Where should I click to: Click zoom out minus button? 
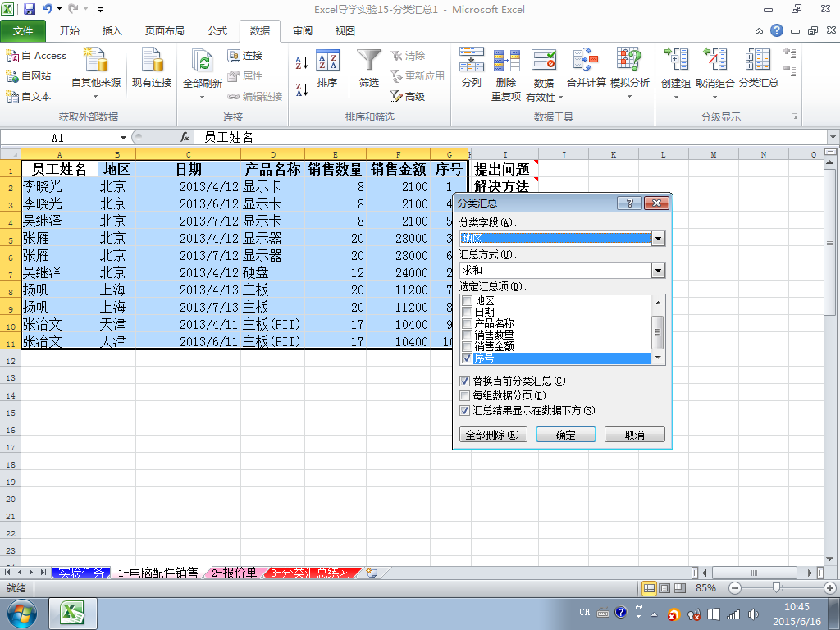735,587
